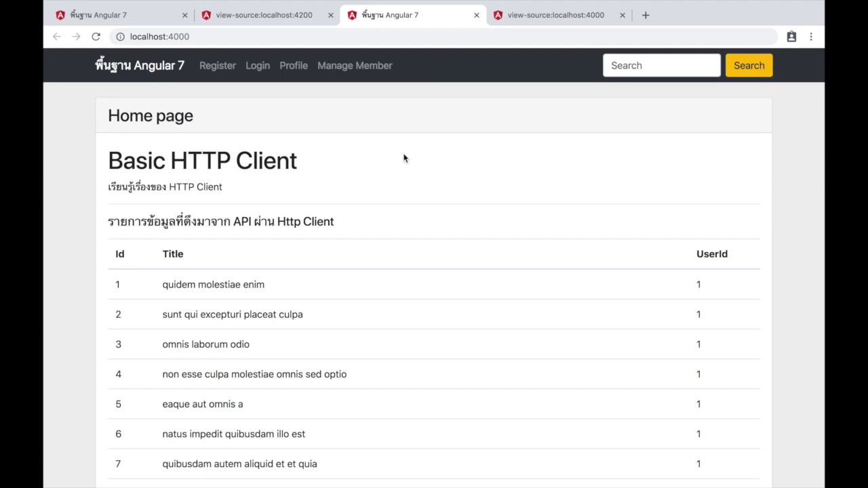Close the first พื้นฐาน Angular 7 tab

[x=185, y=15]
